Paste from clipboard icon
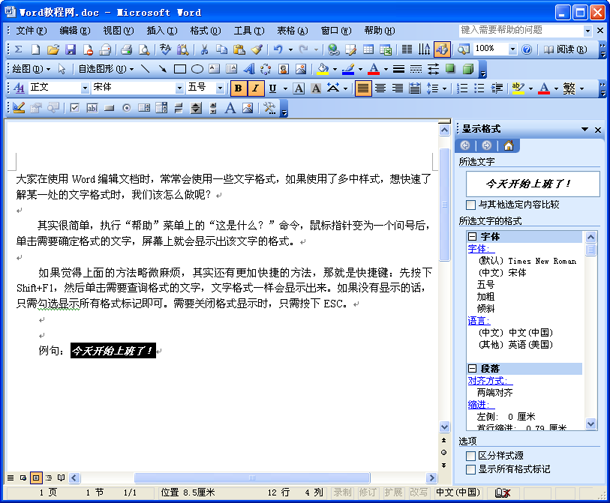This screenshot has height=503, width=610. [x=239, y=49]
